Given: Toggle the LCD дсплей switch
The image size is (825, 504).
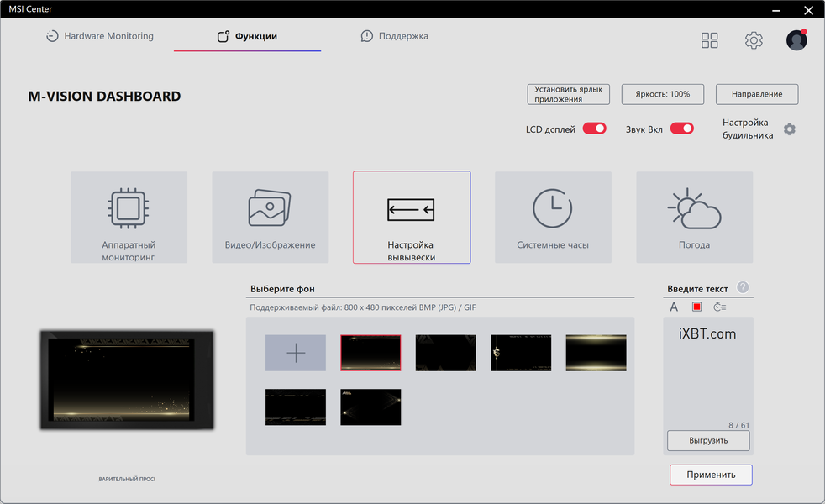Looking at the screenshot, I should pyautogui.click(x=595, y=129).
